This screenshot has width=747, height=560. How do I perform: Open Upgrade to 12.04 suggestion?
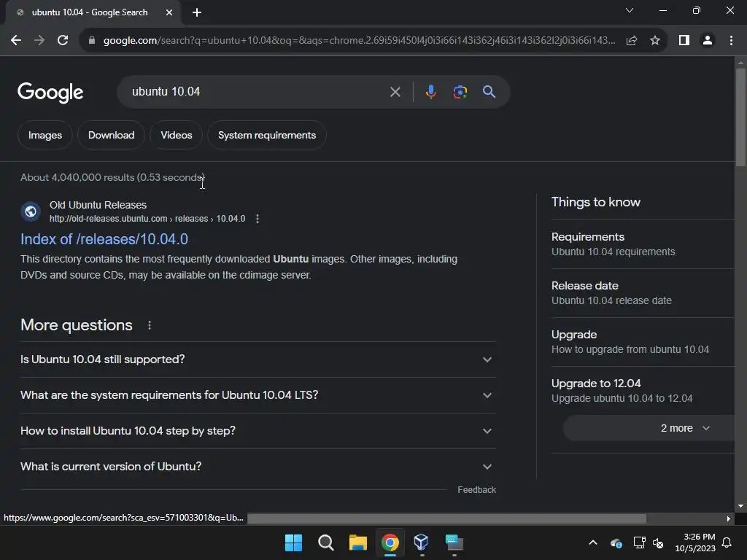click(x=643, y=391)
